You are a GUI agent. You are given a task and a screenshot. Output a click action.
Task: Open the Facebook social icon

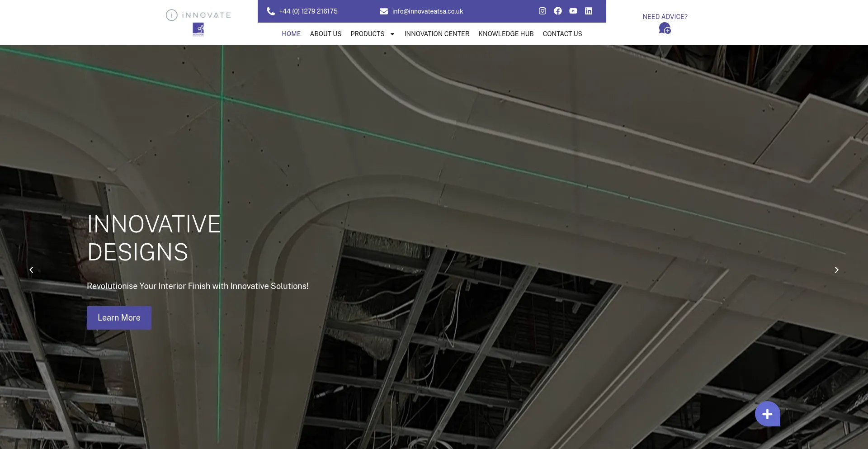coord(558,11)
